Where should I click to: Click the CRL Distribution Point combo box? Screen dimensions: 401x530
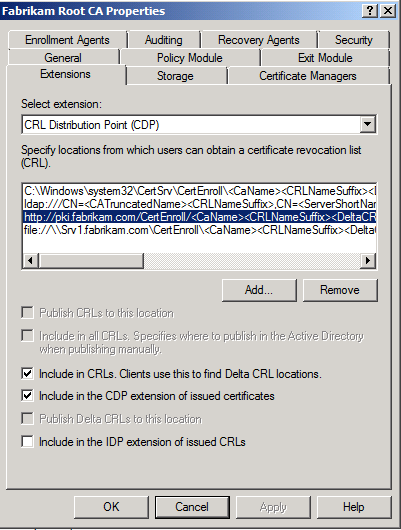199,124
